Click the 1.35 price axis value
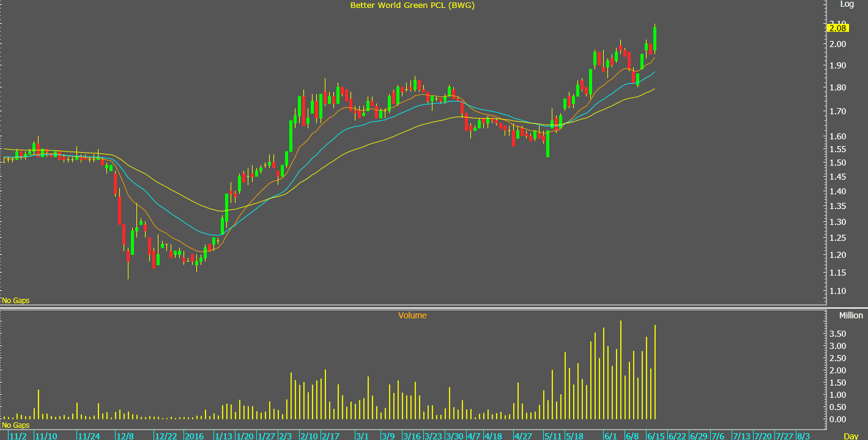This screenshot has height=440, width=868. coord(838,207)
